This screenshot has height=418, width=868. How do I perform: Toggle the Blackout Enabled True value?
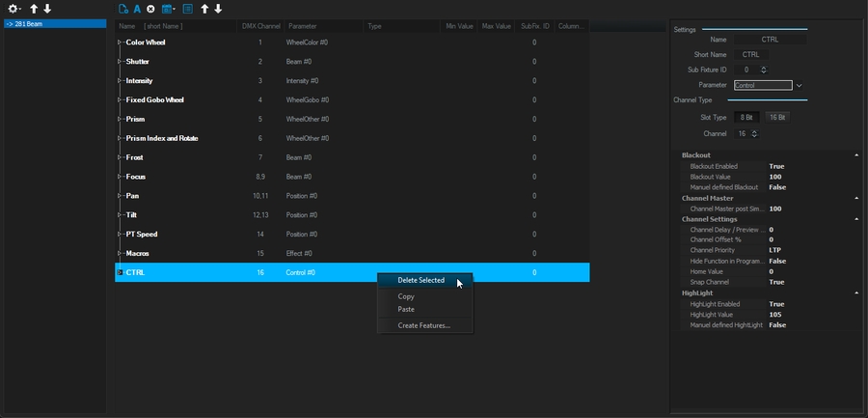click(x=776, y=166)
